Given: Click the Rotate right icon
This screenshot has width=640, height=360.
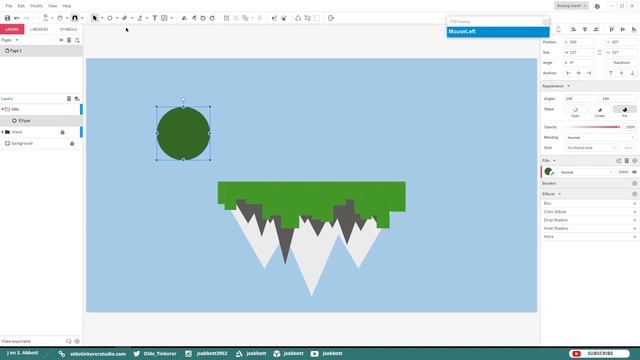Looking at the screenshot, I should pos(212,18).
